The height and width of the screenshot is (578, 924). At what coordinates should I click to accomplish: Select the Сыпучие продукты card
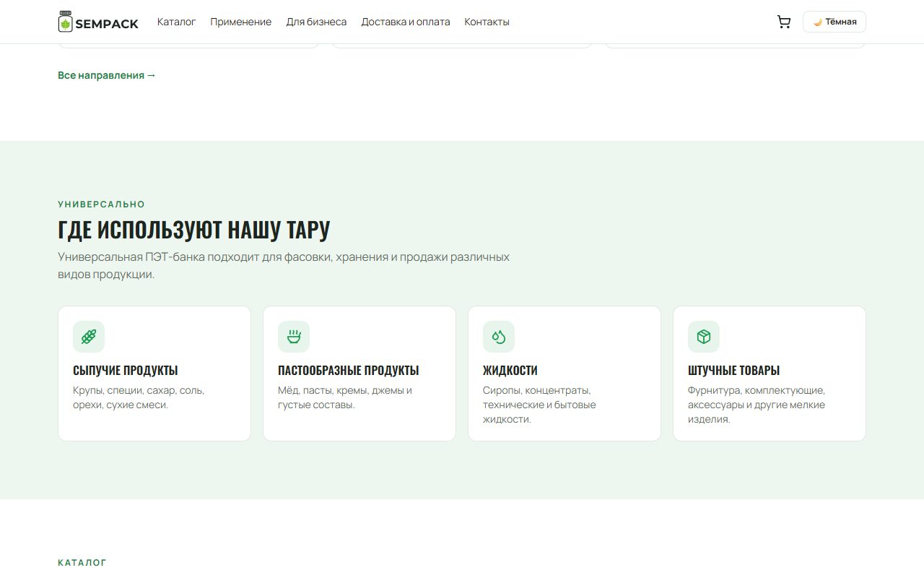pyautogui.click(x=154, y=374)
